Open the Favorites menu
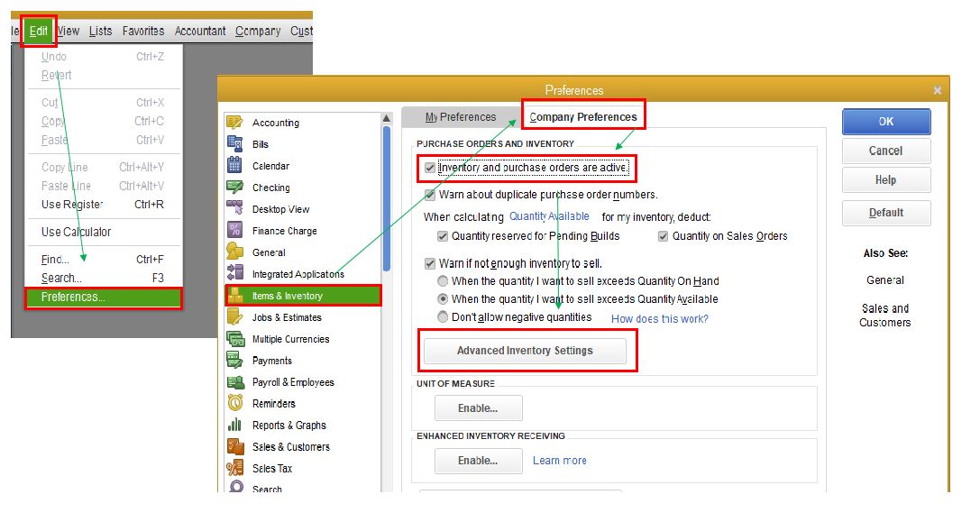Screen dimensions: 980x522 pyautogui.click(x=143, y=31)
